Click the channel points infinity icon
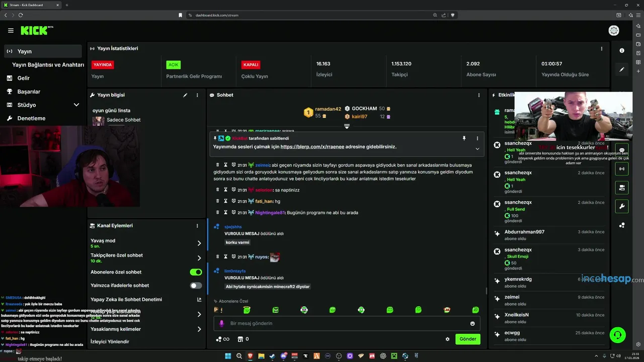 [x=222, y=339]
